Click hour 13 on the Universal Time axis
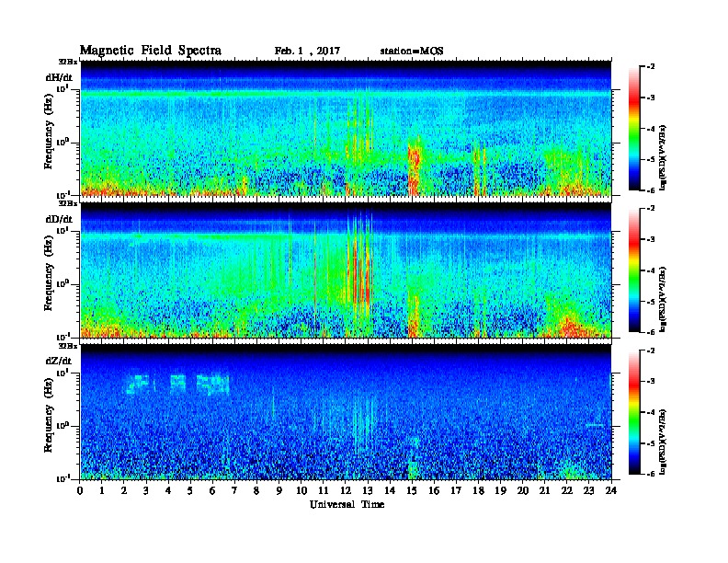This screenshot has height=563, width=728. coord(368,490)
